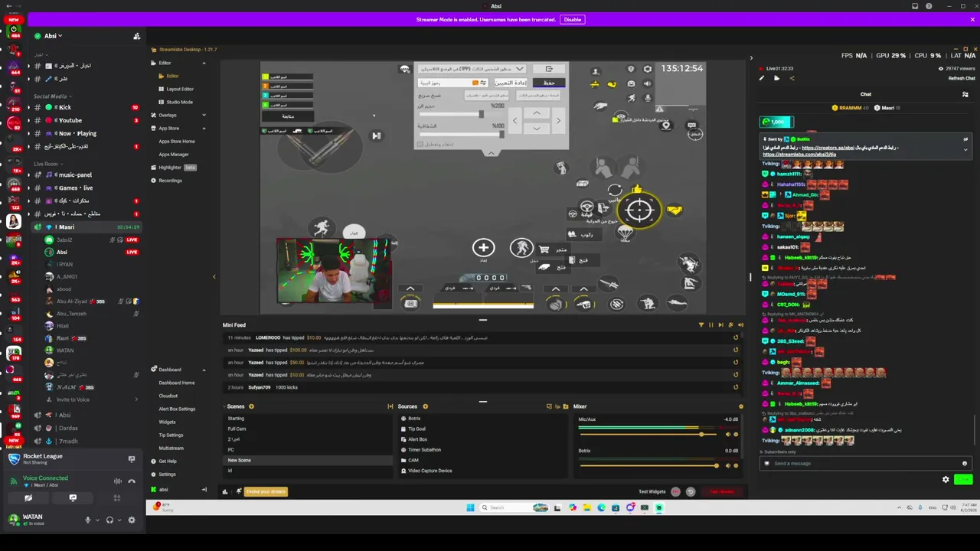Screen dimensions: 980x551
Task: Log out of the absi account
Action: pos(204,490)
